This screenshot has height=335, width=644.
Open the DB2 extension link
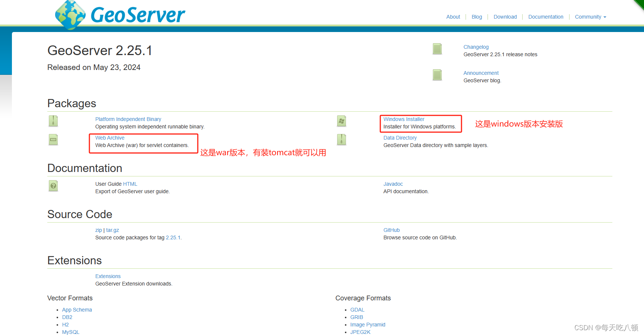[x=67, y=317]
